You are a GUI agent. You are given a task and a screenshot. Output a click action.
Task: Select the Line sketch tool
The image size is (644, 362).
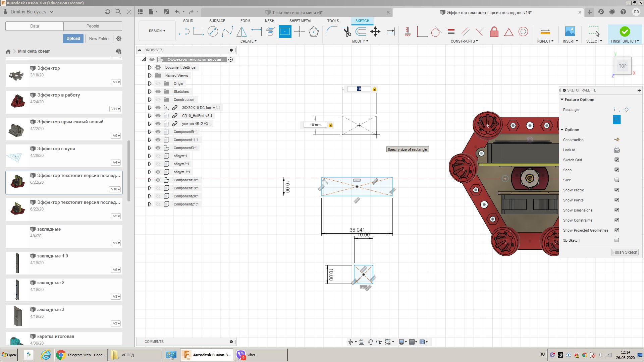point(184,32)
